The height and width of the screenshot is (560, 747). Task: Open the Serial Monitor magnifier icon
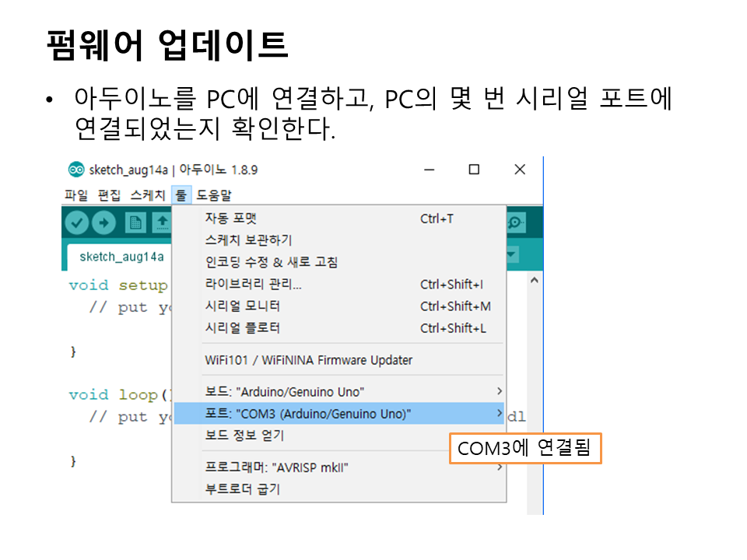click(515, 222)
